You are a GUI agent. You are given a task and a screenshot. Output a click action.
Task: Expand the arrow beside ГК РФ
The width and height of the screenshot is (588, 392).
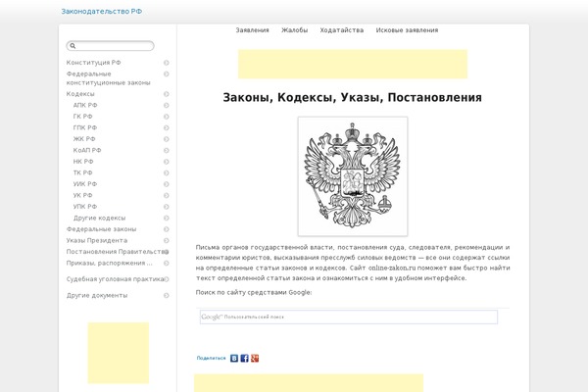point(167,117)
